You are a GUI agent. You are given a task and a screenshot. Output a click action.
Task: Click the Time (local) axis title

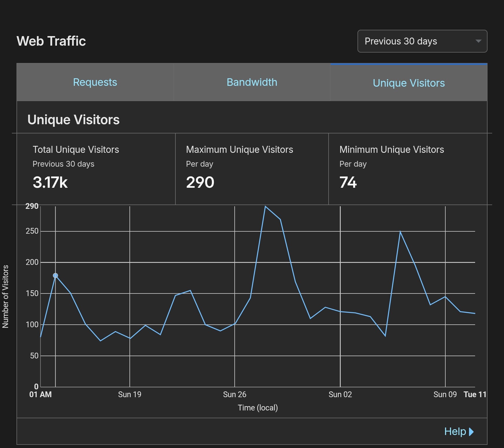257,408
